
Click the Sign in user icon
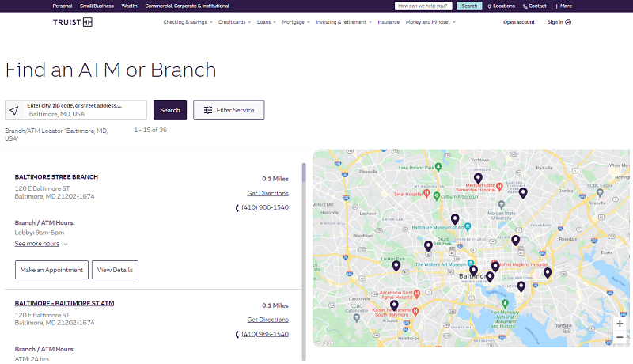pyautogui.click(x=568, y=22)
